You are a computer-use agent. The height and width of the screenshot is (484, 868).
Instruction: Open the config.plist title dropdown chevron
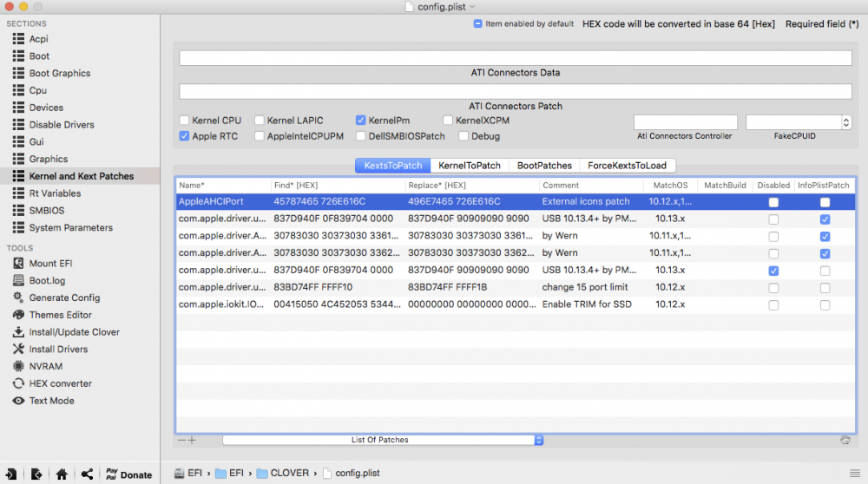[x=472, y=7]
